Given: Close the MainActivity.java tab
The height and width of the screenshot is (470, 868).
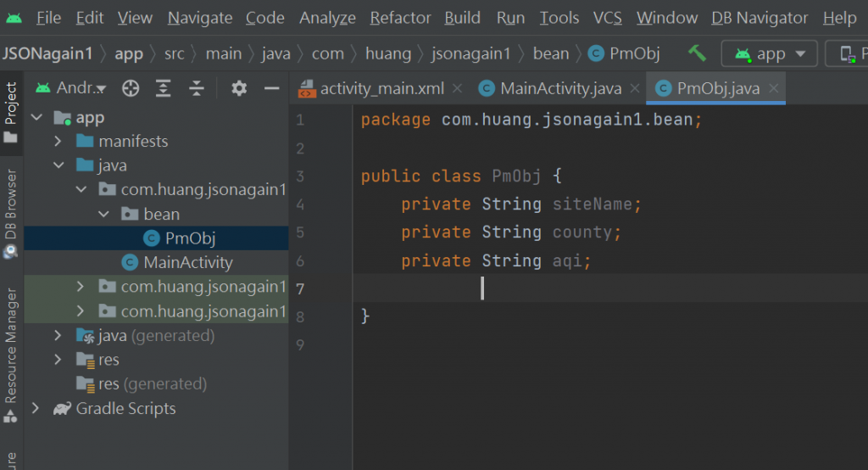Looking at the screenshot, I should point(635,88).
